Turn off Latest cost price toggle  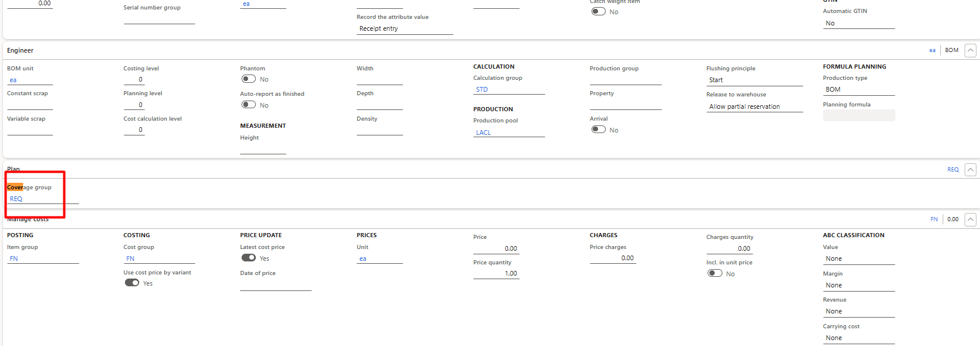click(249, 258)
